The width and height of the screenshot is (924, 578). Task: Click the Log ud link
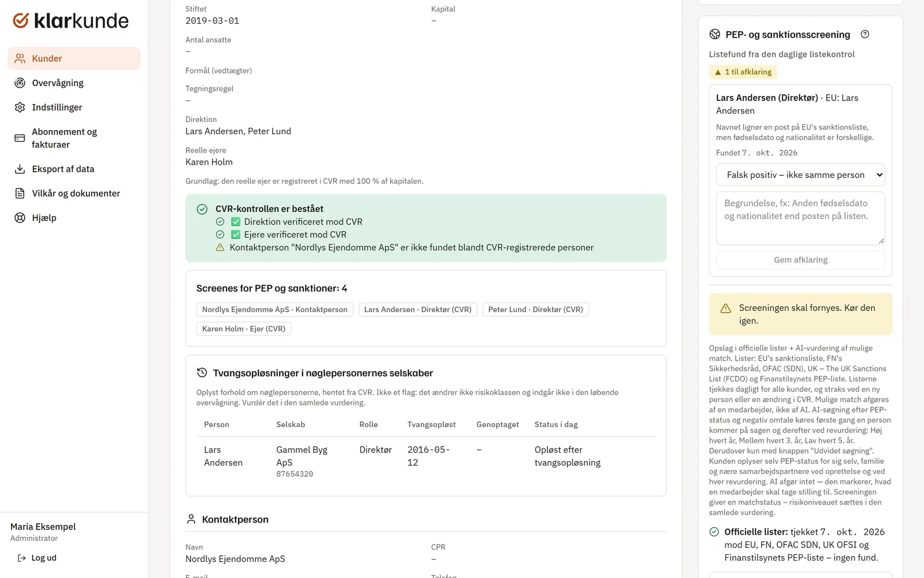click(37, 558)
